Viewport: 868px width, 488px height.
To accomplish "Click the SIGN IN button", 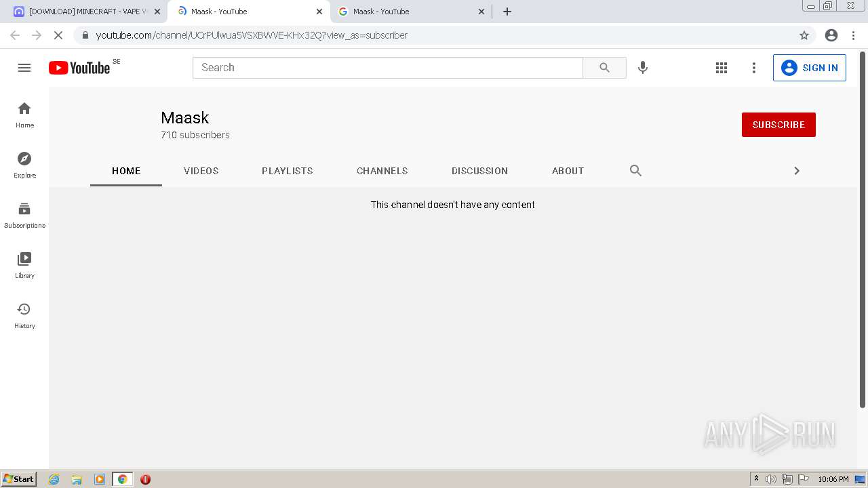I will point(810,68).
